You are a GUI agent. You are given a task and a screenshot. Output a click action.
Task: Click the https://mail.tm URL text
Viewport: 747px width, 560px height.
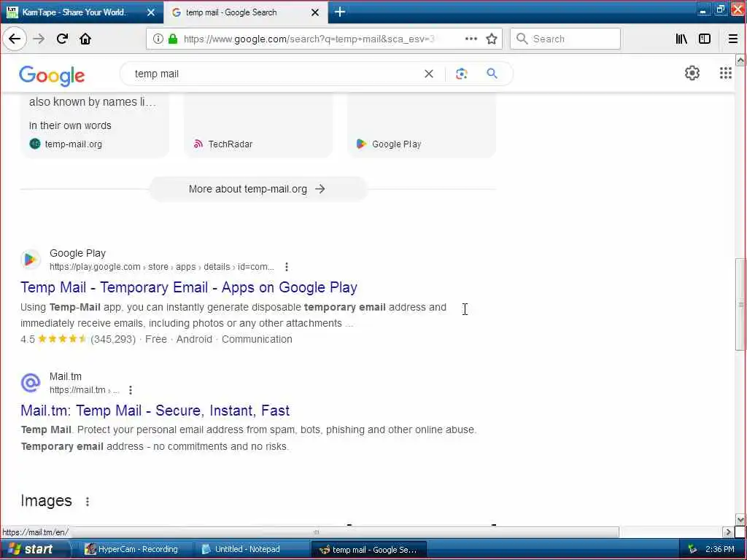[77, 391]
